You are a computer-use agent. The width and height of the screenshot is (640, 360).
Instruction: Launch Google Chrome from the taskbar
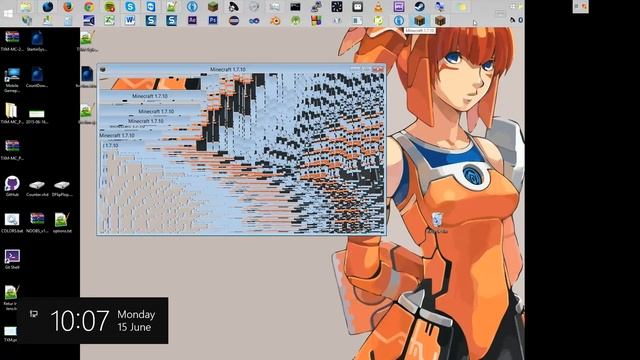pyautogui.click(x=89, y=7)
